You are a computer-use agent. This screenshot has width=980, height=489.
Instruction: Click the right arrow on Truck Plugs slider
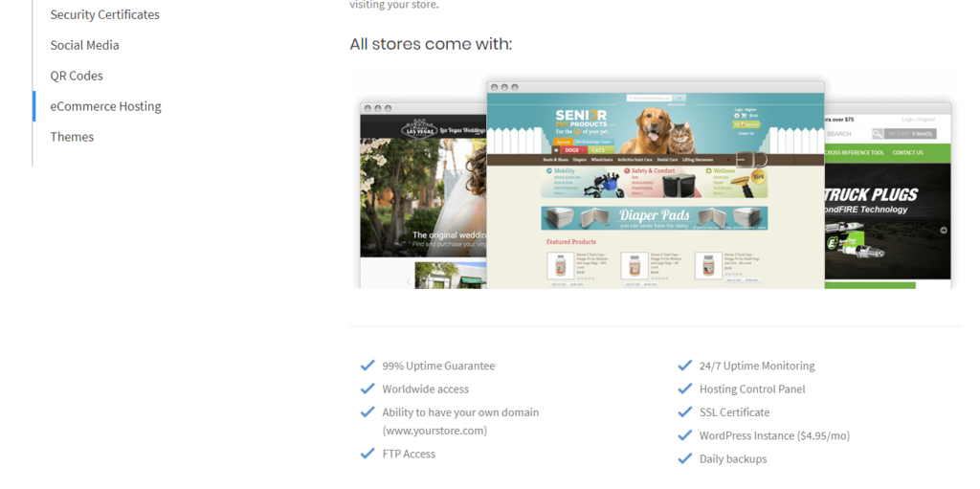[x=943, y=230]
